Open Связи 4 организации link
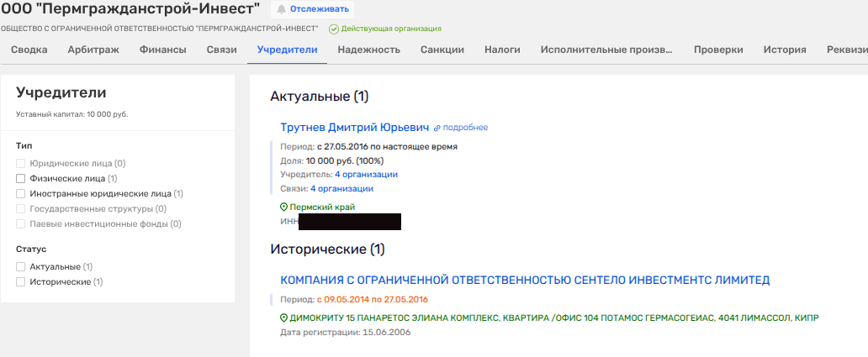The width and height of the screenshot is (868, 357). coord(341,189)
